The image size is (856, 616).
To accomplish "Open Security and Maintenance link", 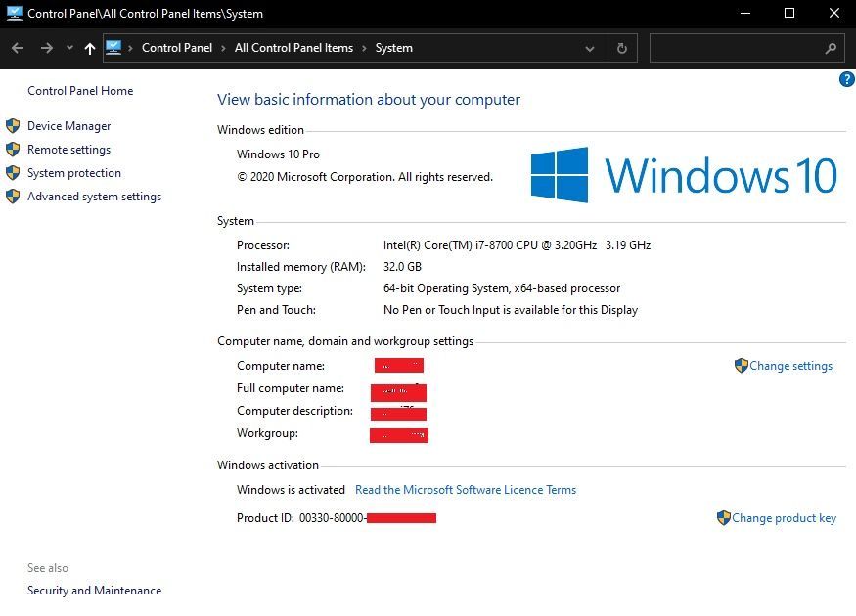I will pyautogui.click(x=95, y=591).
